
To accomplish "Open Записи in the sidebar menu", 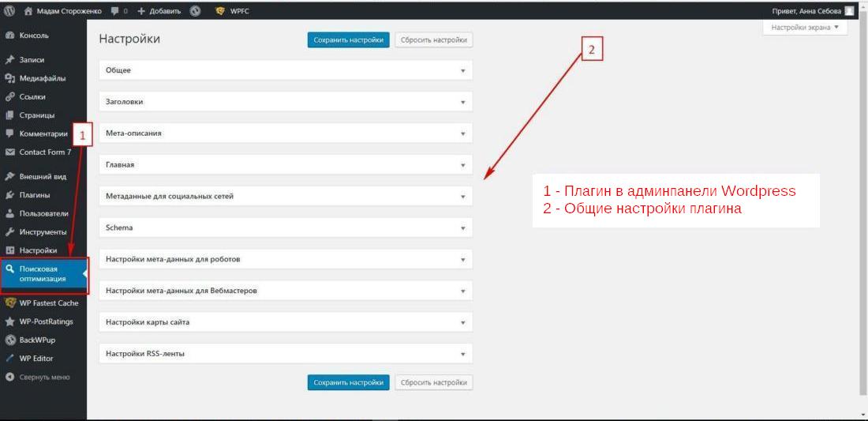I will (32, 60).
